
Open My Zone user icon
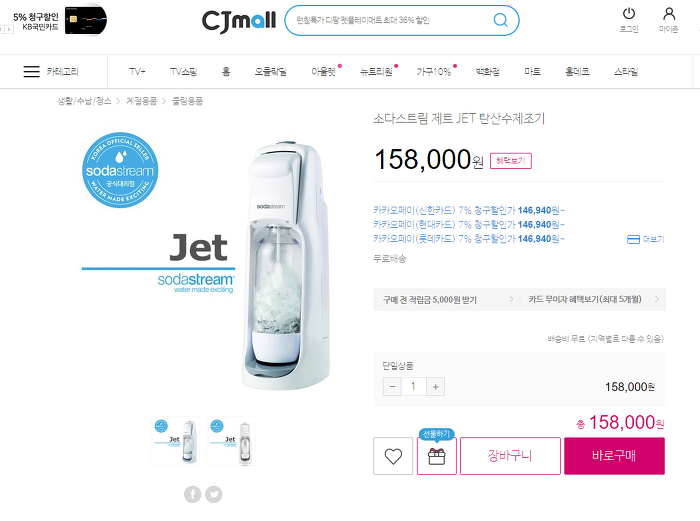(x=669, y=14)
